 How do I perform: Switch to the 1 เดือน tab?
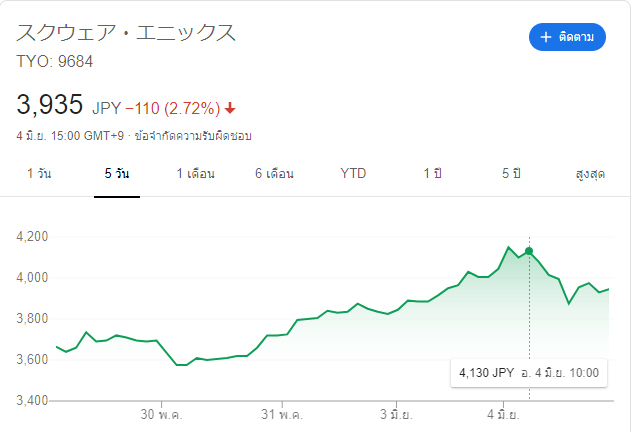pyautogui.click(x=195, y=173)
